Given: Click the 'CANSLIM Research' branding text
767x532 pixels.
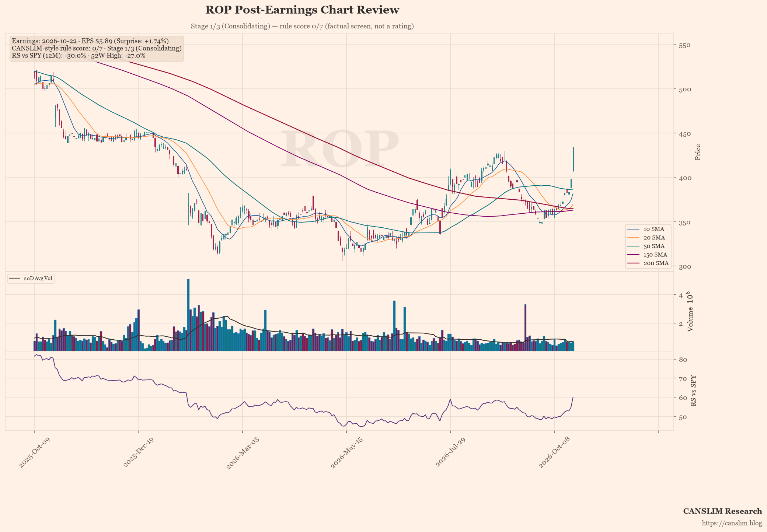Looking at the screenshot, I should 722,511.
